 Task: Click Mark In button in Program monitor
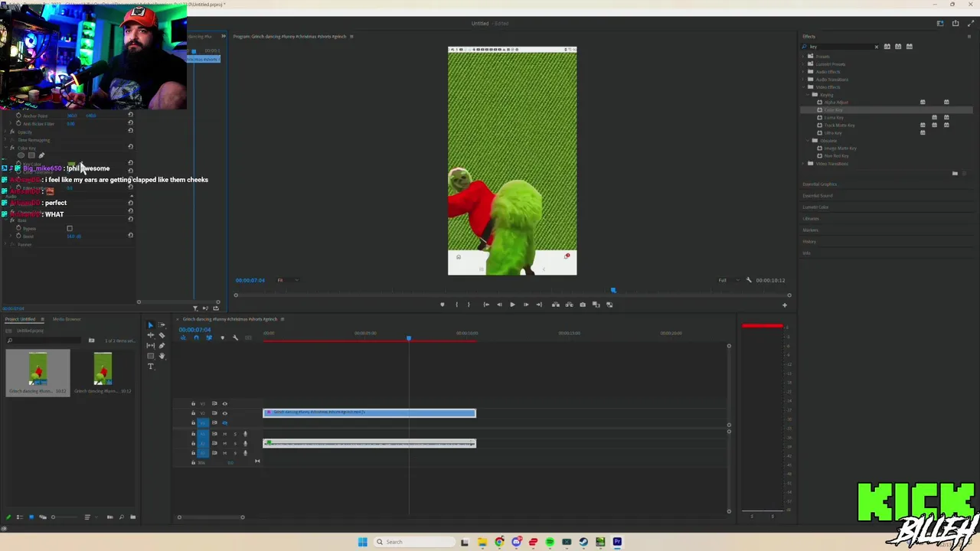pyautogui.click(x=457, y=305)
